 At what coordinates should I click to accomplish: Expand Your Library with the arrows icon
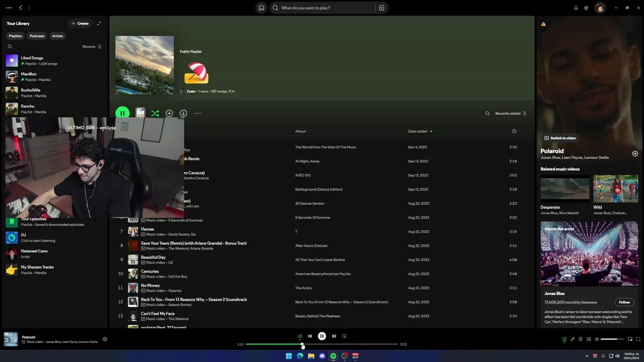[99, 24]
